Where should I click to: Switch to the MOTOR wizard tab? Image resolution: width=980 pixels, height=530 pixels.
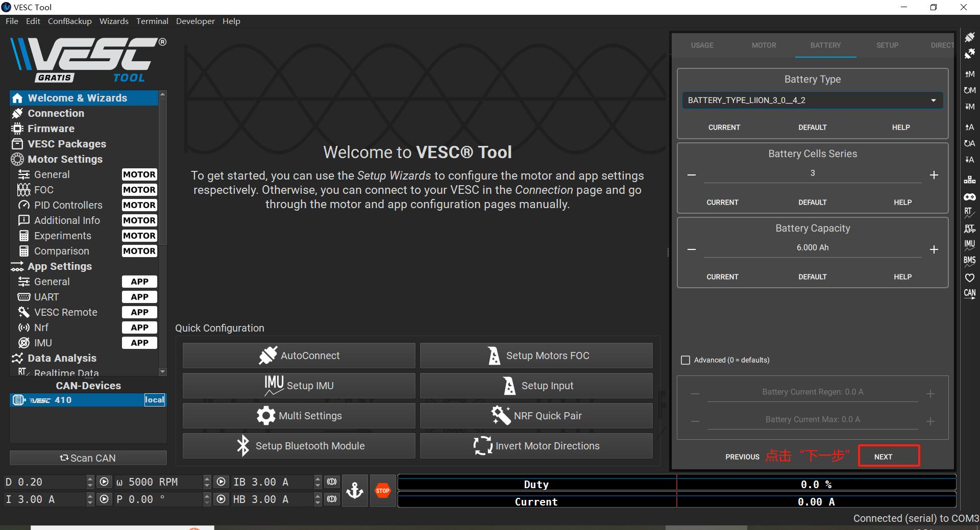coord(764,45)
